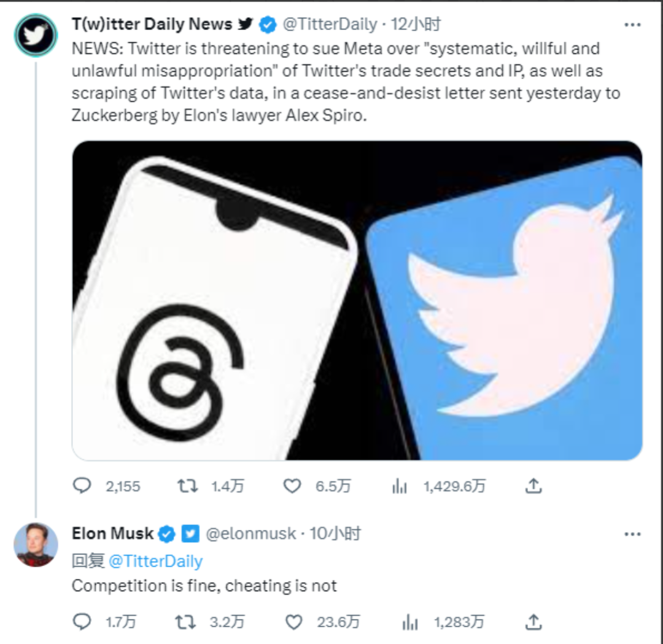Open more options on Elon Musk's tweet
Screen dimensions: 663x644
[x=632, y=534]
